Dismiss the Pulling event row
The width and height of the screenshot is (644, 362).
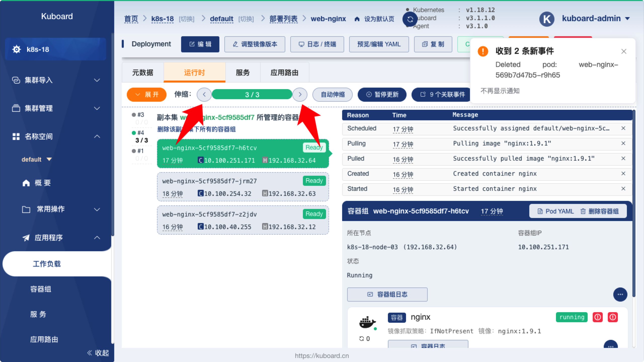pyautogui.click(x=623, y=143)
